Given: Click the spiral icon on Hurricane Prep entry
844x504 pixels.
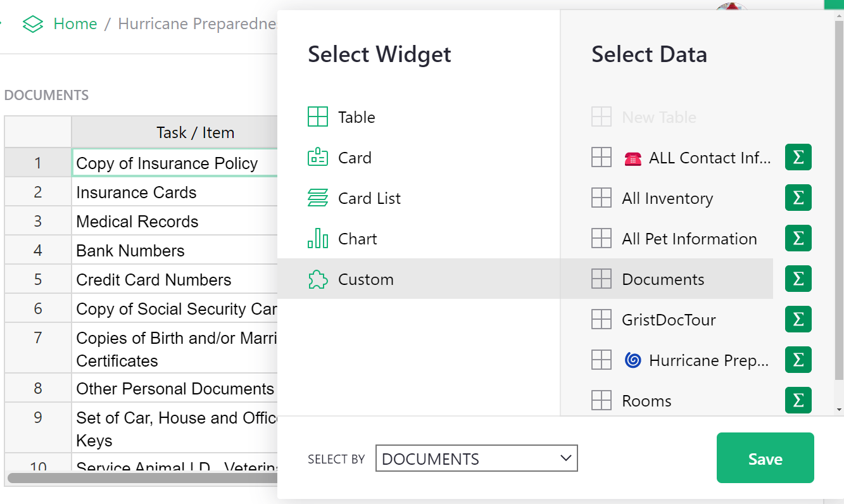Looking at the screenshot, I should 634,360.
